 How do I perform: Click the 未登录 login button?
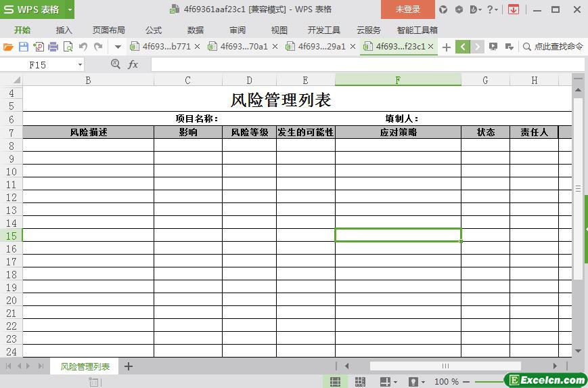(408, 9)
